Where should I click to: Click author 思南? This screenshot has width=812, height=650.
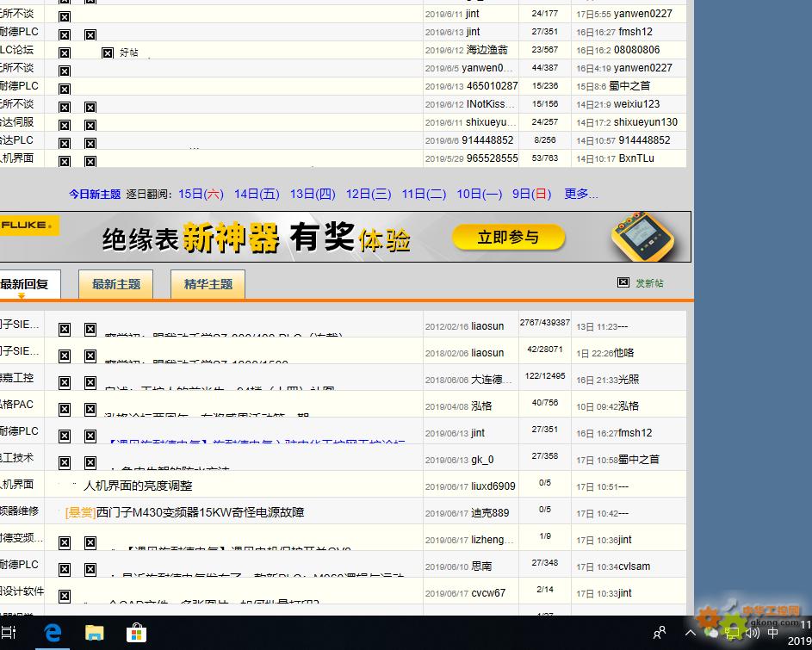pos(481,566)
